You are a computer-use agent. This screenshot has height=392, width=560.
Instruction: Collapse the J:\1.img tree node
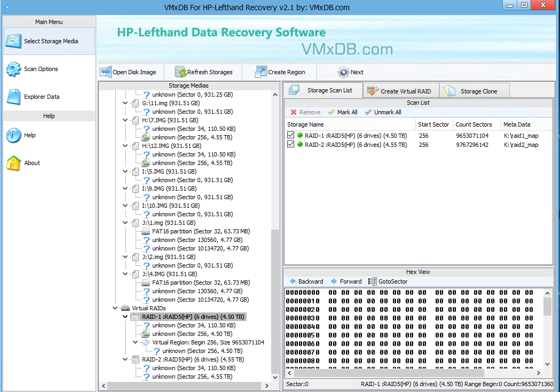coord(125,223)
